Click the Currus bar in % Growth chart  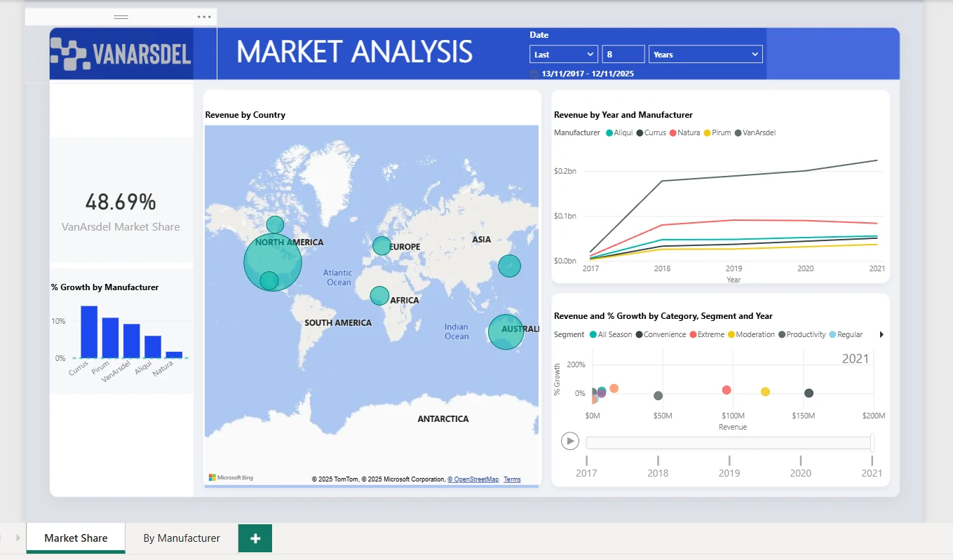pyautogui.click(x=89, y=332)
